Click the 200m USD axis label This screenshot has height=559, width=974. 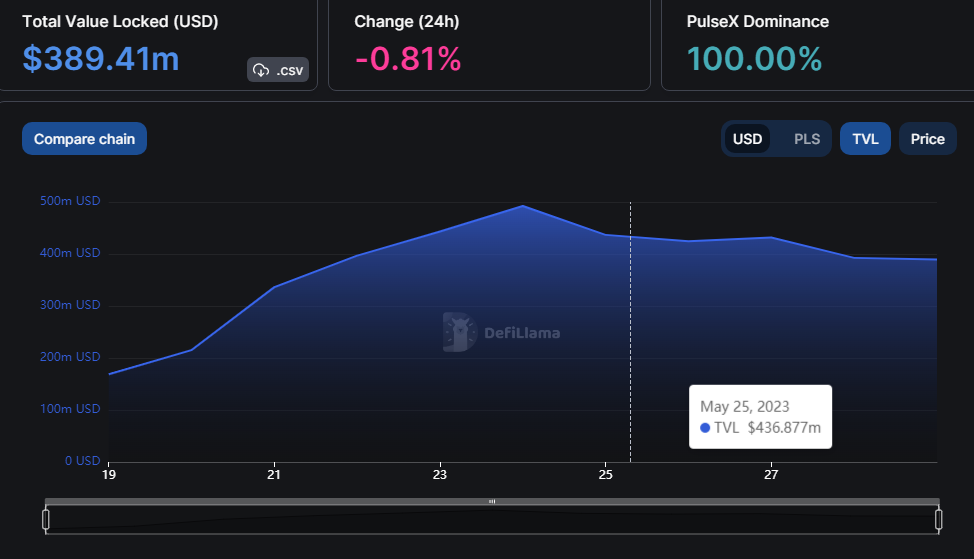point(70,357)
